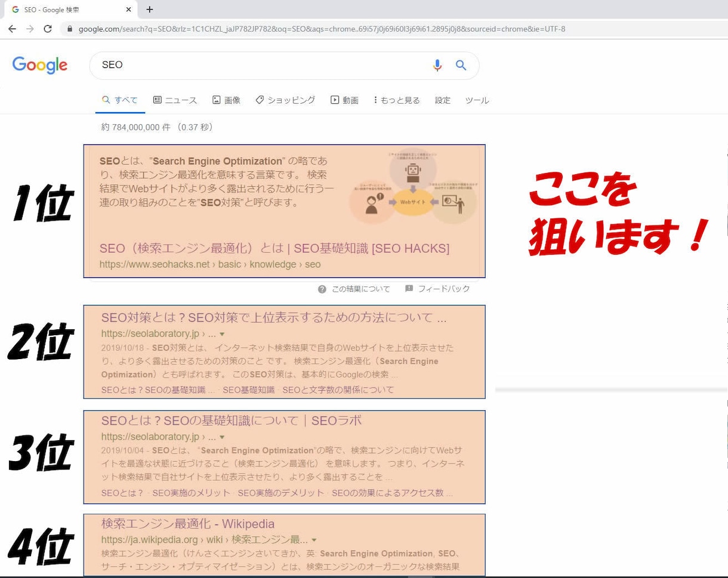This screenshot has height=578, width=728.
Task: Click the featured snippet Webサイト diagram image
Action: tap(413, 187)
